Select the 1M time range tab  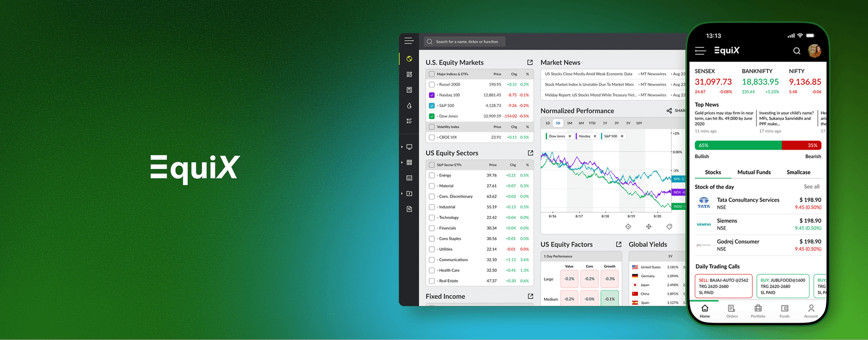[x=570, y=123]
